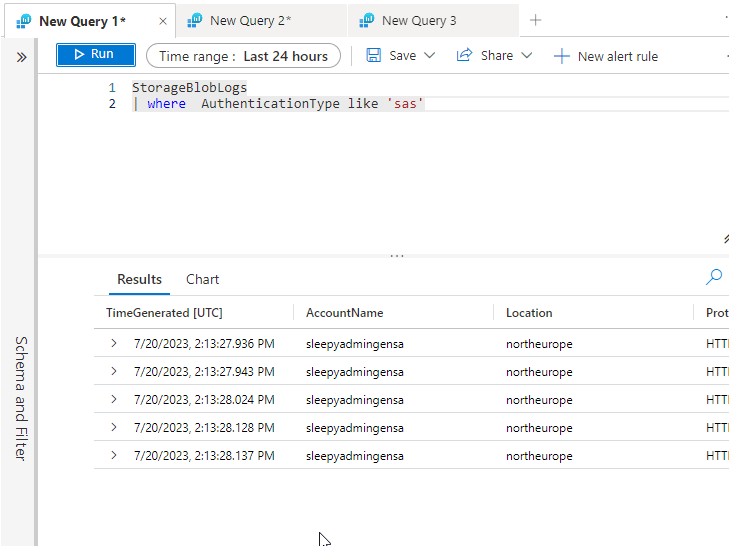Select the Results tab

point(139,280)
